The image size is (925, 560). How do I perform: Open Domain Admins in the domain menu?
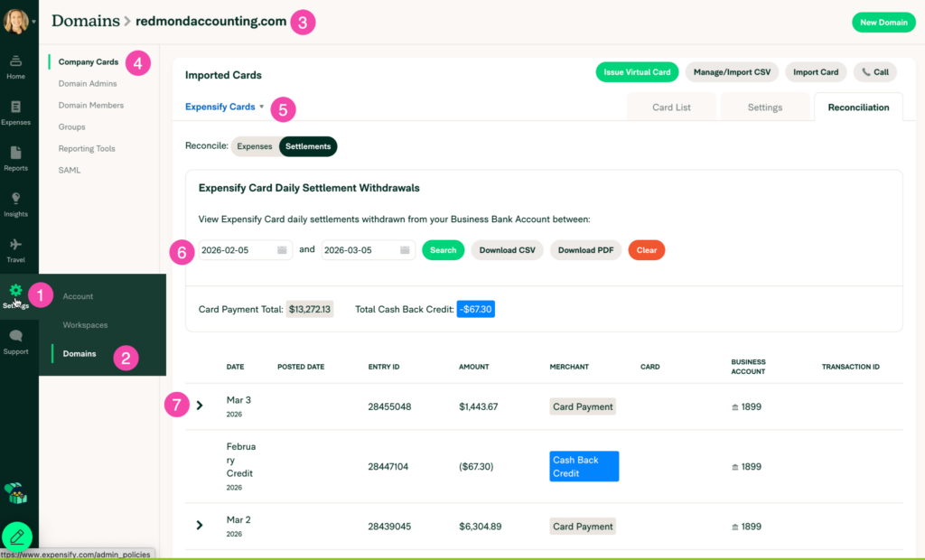point(88,84)
